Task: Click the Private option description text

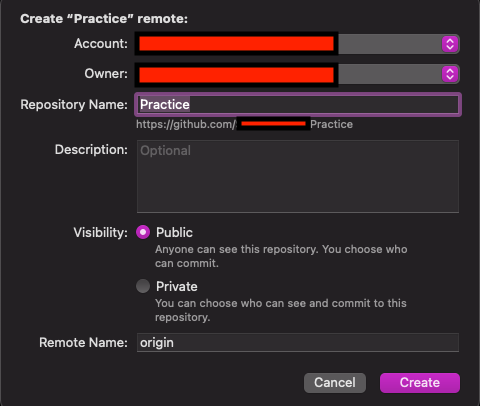Action: (281, 310)
